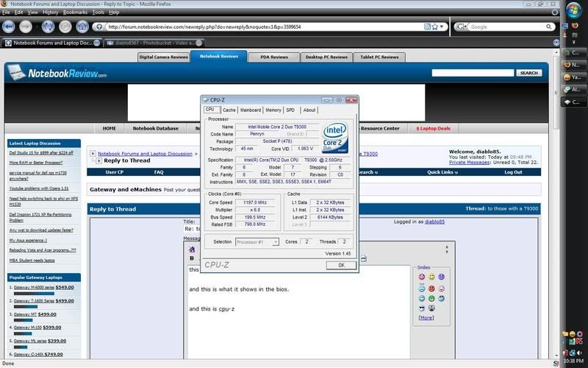Click the NotebookReview.com logo
588x368 pixels.
(x=57, y=72)
